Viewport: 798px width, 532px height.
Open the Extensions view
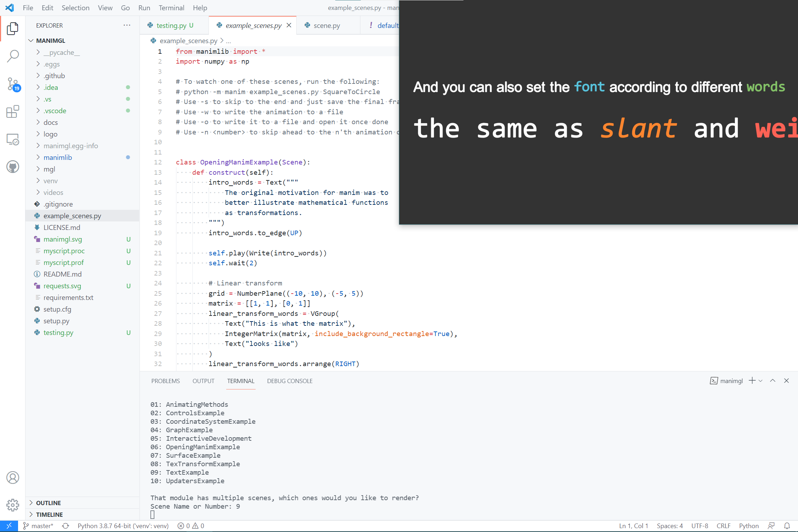point(13,112)
